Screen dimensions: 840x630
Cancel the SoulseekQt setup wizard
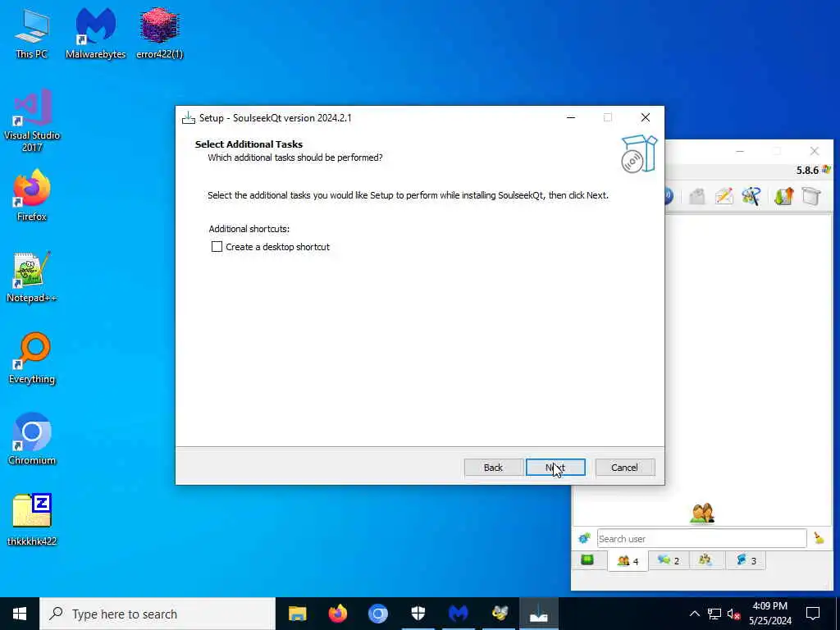coord(624,467)
